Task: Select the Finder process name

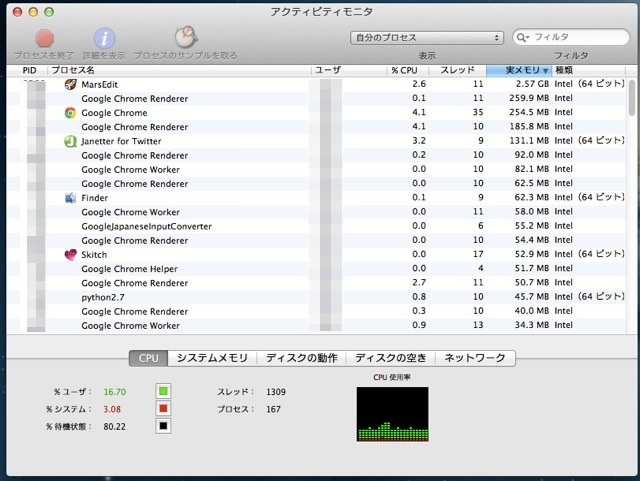Action: 95,198
